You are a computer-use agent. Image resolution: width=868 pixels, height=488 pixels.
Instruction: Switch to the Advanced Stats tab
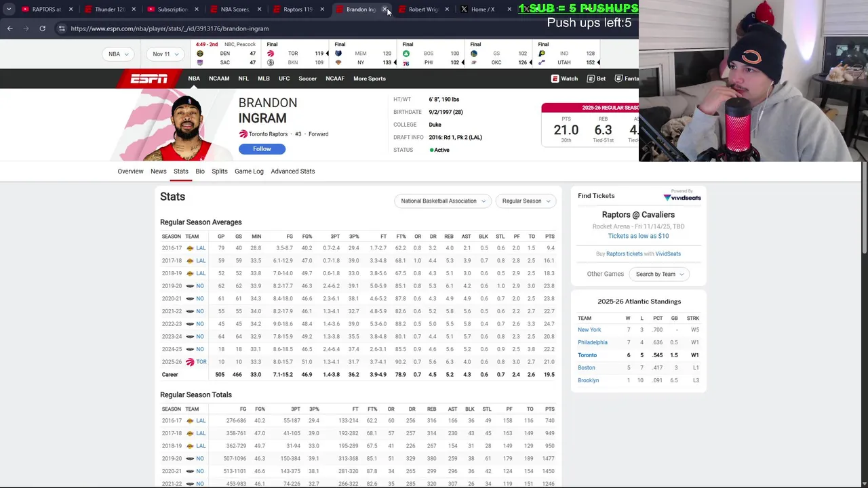[x=293, y=171]
